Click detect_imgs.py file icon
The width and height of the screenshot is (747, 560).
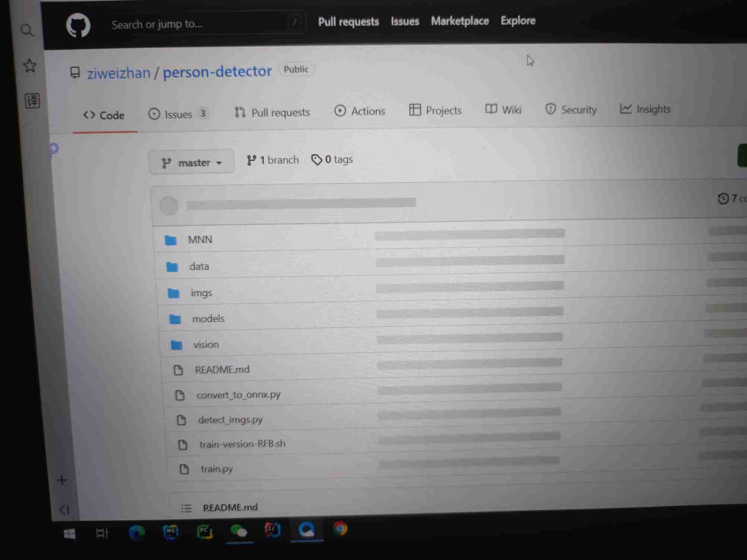point(181,420)
